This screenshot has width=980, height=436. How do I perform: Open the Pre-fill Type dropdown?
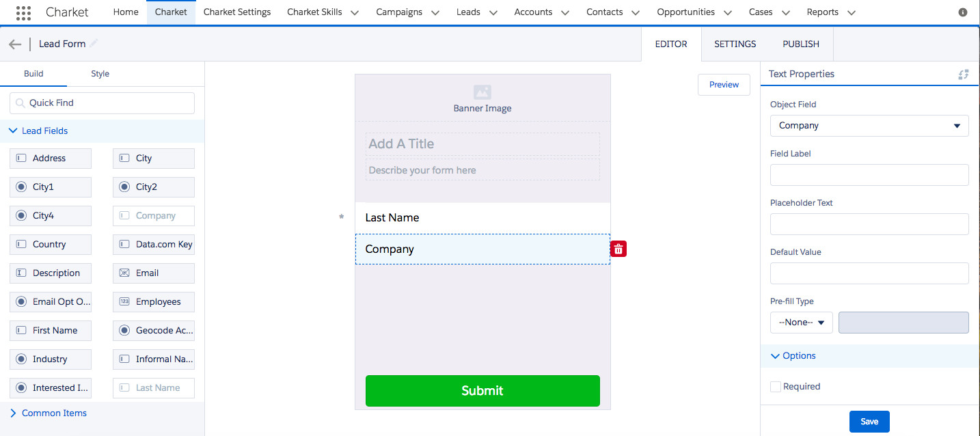pyautogui.click(x=801, y=323)
